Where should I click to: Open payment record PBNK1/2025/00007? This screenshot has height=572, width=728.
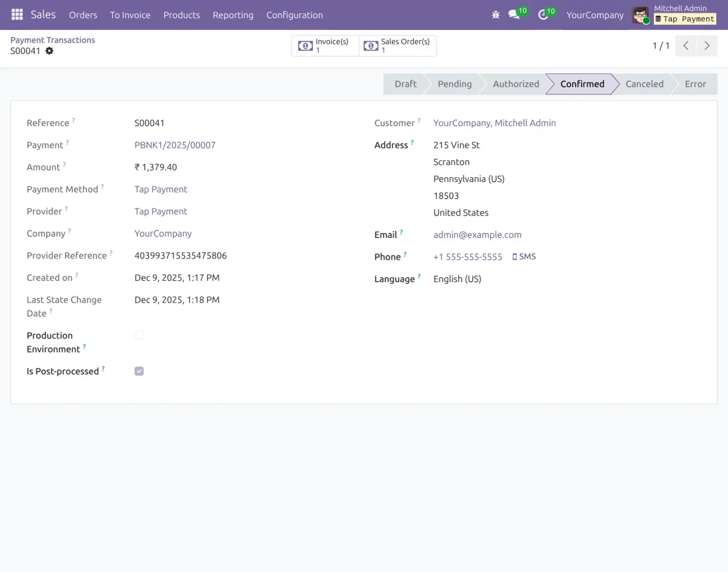(175, 145)
